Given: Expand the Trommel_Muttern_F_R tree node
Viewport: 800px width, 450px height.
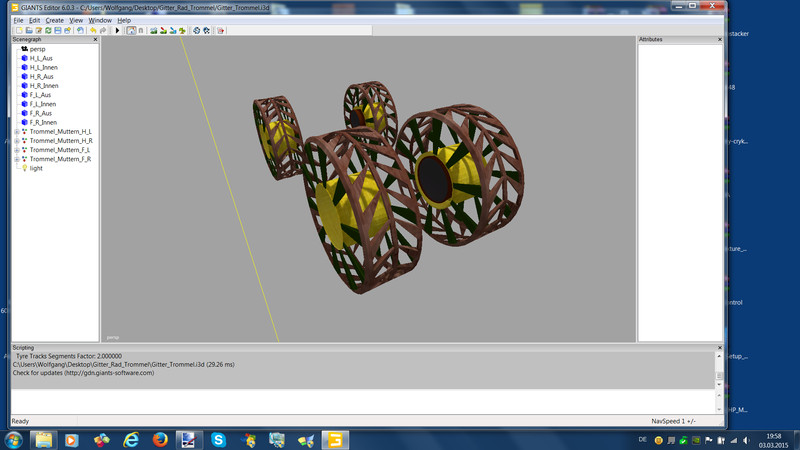Looking at the screenshot, I should click(x=17, y=159).
